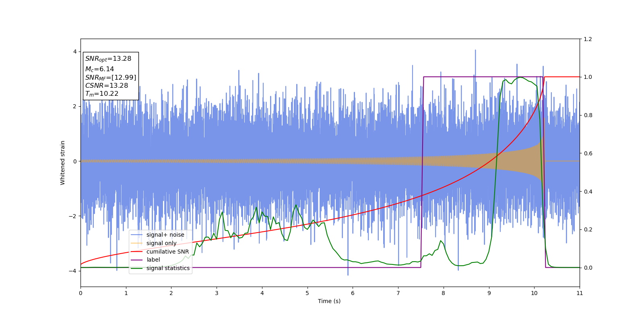Click the right-axis tick label 0.8
644x322 pixels.
(x=588, y=115)
